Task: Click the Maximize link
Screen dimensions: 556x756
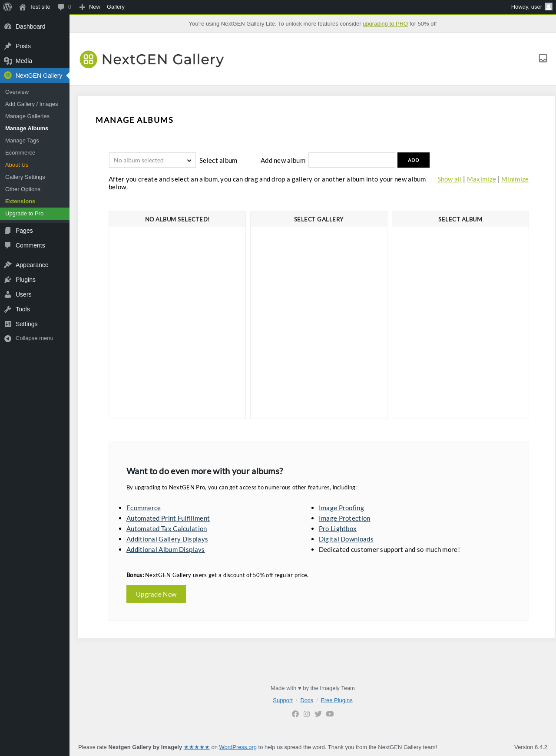Action: pos(481,179)
